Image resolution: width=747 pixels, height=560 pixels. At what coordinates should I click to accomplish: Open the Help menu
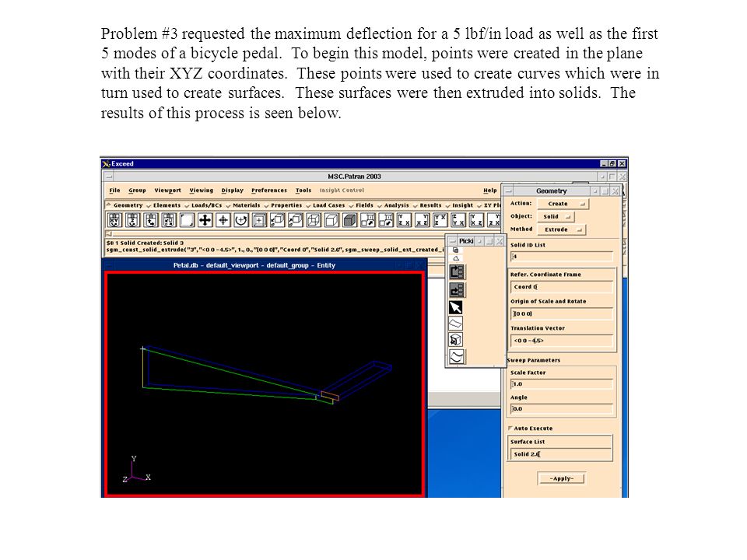coord(489,191)
